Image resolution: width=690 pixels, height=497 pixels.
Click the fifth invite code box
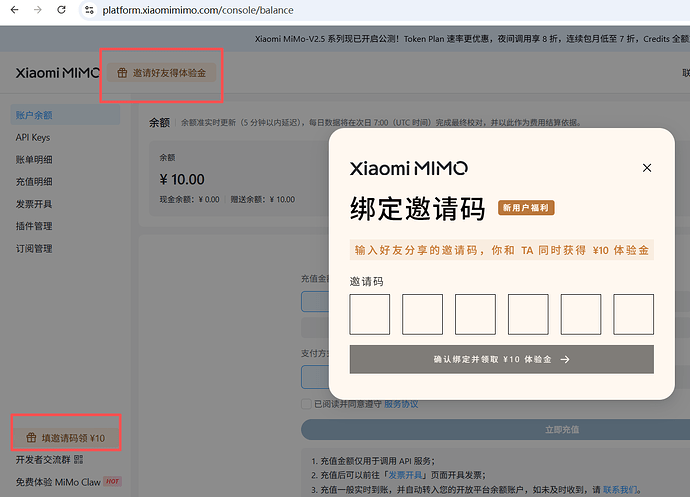coord(581,314)
